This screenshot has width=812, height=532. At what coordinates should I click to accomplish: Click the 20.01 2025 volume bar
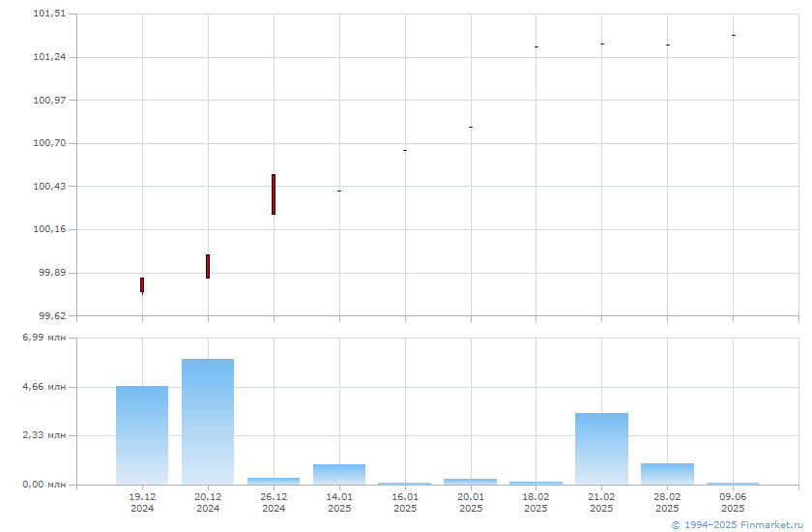(x=470, y=482)
